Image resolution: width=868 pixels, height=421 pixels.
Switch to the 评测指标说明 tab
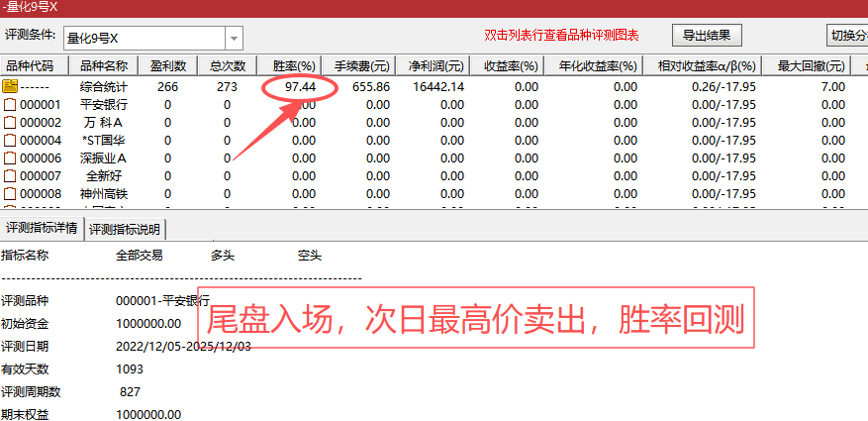click(125, 229)
